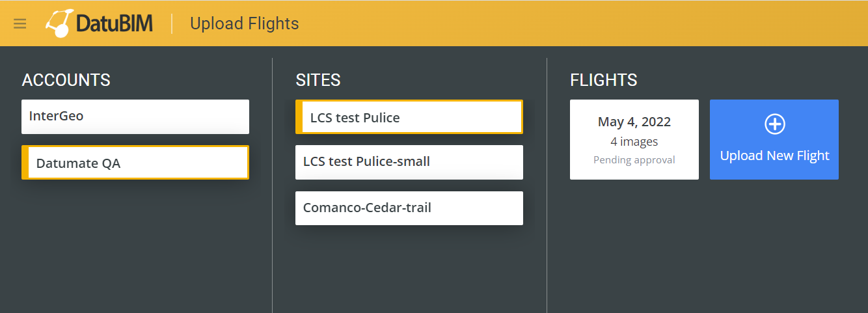Click the plus circle icon for new flight
The image size is (868, 313).
(774, 124)
